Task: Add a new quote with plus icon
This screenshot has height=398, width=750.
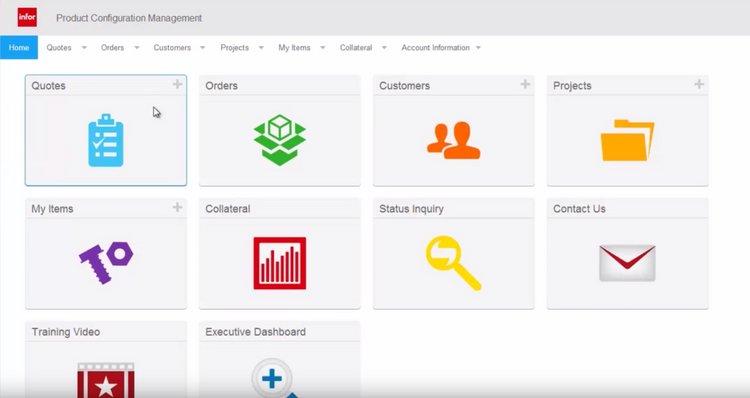Action: [177, 84]
